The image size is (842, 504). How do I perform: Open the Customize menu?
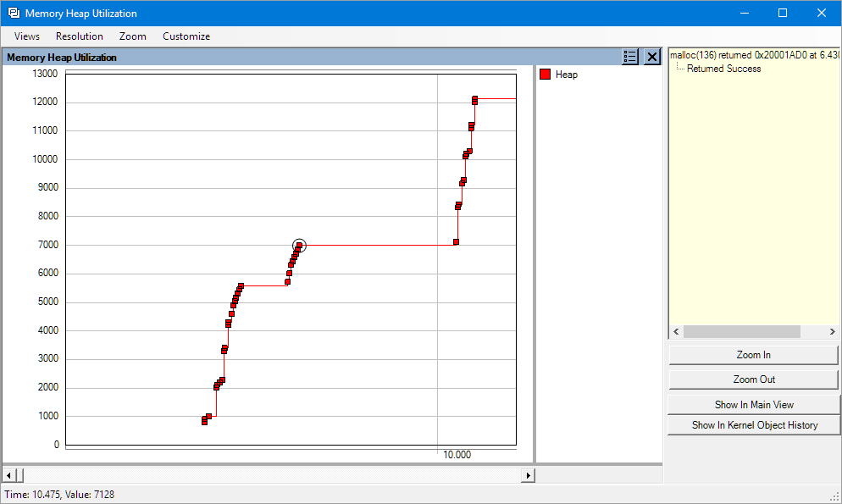(x=186, y=36)
